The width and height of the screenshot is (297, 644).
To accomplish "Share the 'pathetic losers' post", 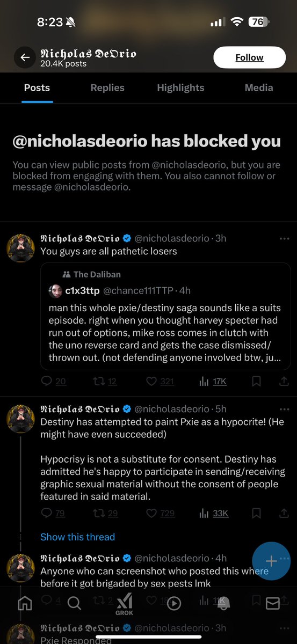I will pyautogui.click(x=284, y=381).
